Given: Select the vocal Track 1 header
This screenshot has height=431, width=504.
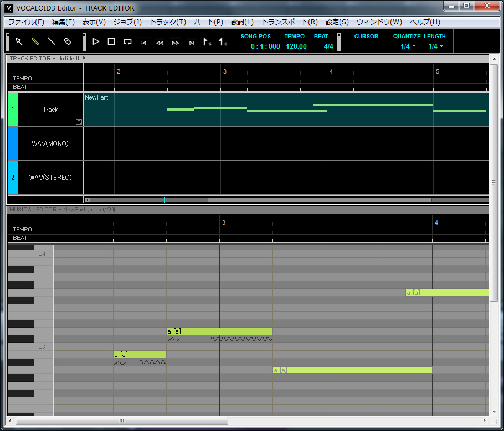Looking at the screenshot, I should (50, 110).
